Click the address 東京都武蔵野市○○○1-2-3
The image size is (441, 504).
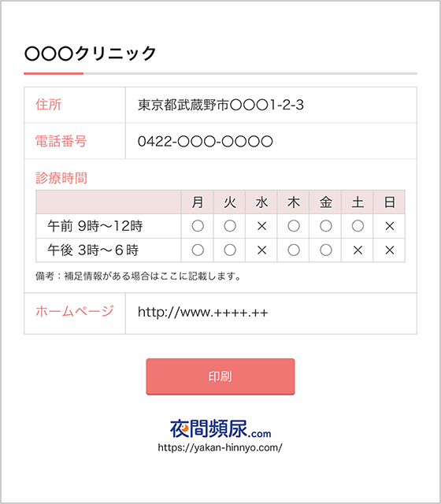[x=220, y=105]
